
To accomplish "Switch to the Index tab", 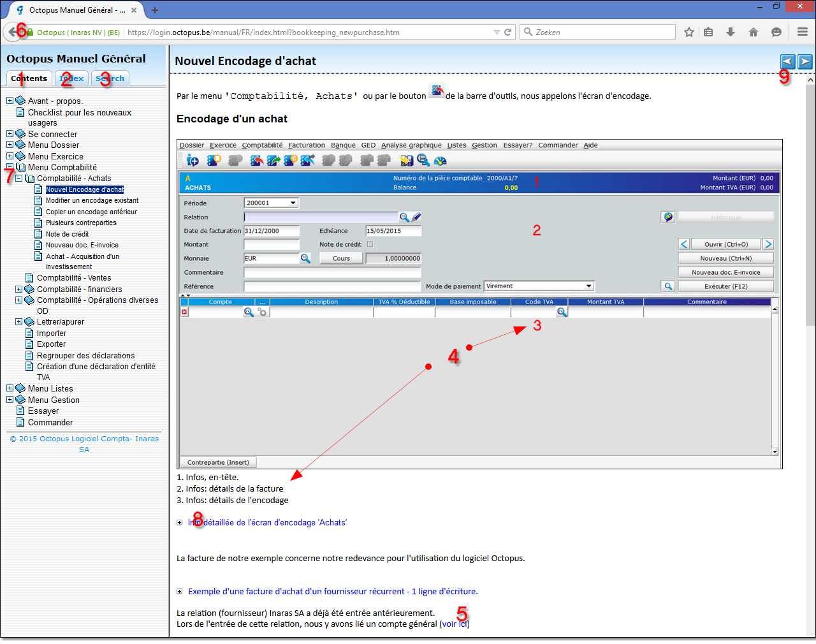I will (x=71, y=78).
